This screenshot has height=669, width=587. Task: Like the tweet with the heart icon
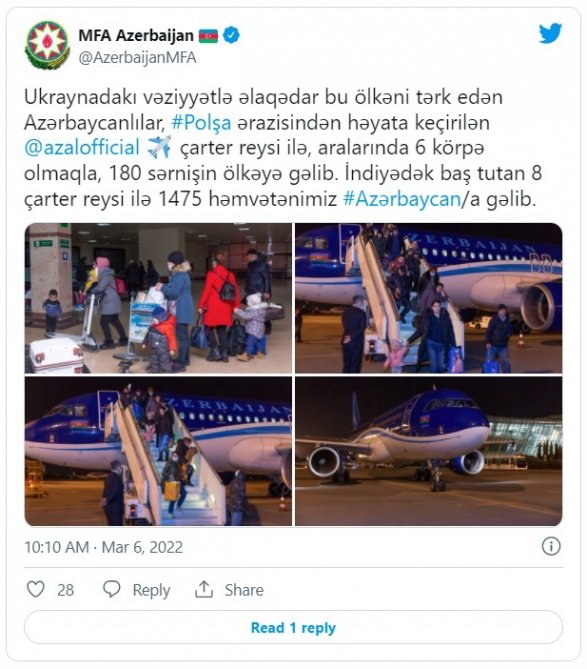click(x=35, y=589)
